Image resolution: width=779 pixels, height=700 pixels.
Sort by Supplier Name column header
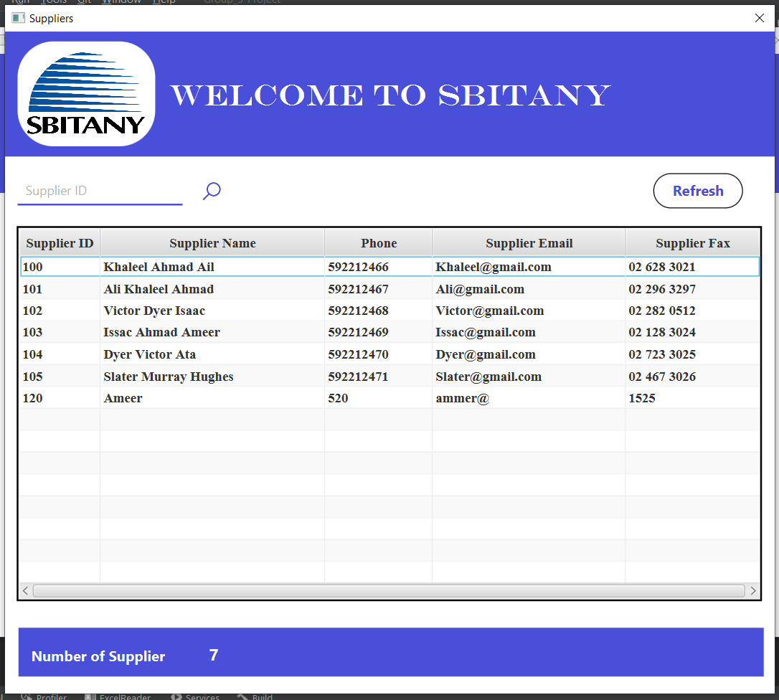pyautogui.click(x=212, y=243)
